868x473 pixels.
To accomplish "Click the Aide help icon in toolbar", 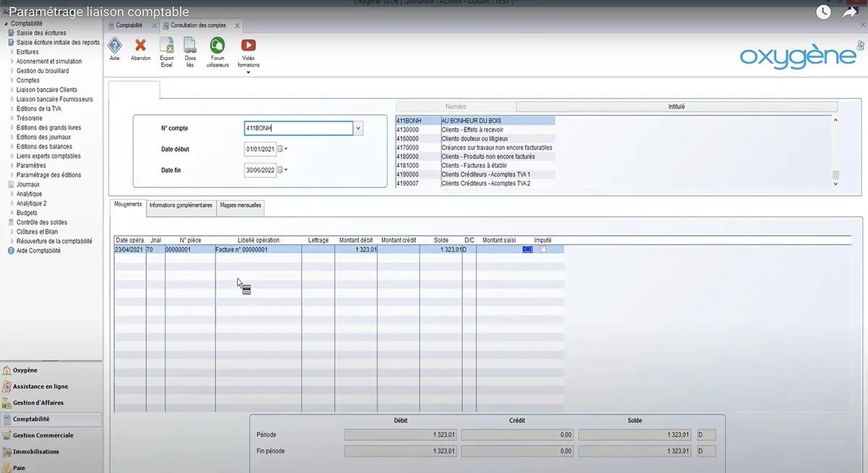I will pyautogui.click(x=114, y=46).
